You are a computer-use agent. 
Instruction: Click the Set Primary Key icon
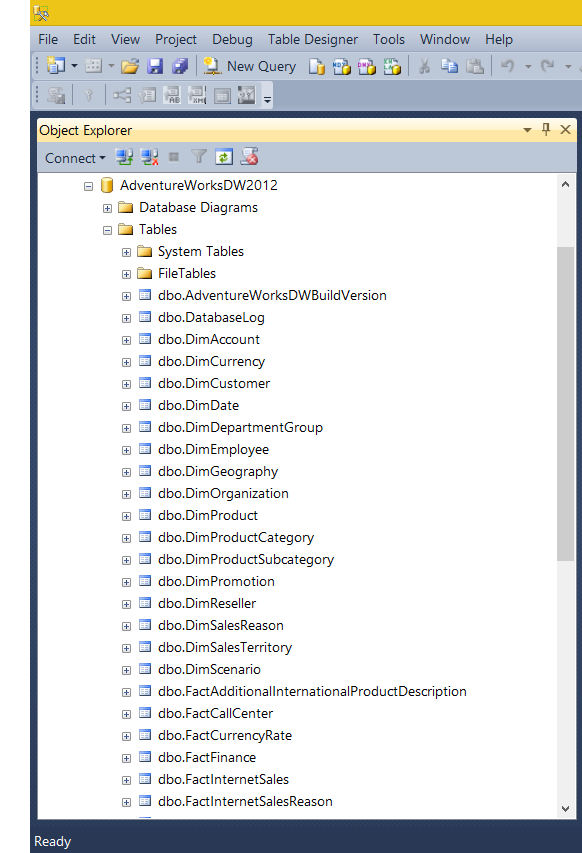coord(88,96)
